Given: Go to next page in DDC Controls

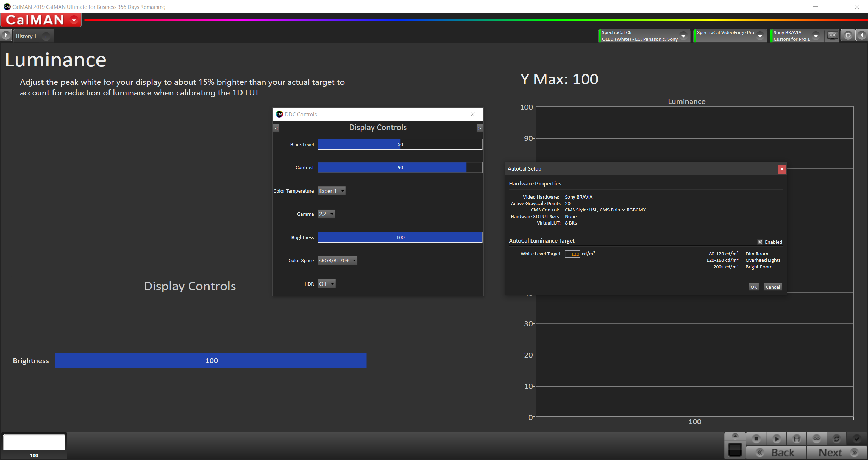Looking at the screenshot, I should point(479,128).
